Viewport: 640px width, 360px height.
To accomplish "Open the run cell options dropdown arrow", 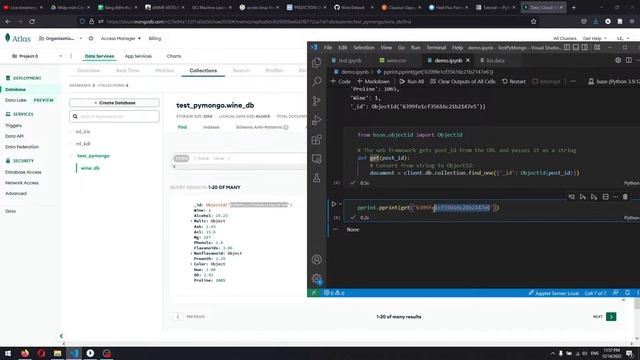I will click(x=340, y=204).
